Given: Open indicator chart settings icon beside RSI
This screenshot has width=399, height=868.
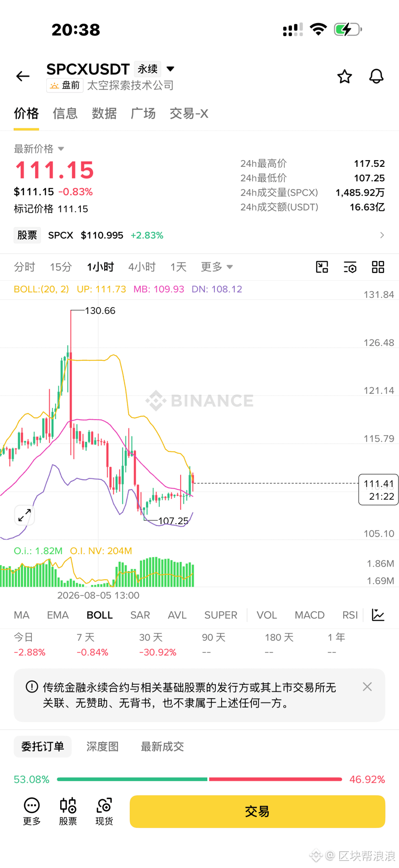Looking at the screenshot, I should (378, 615).
